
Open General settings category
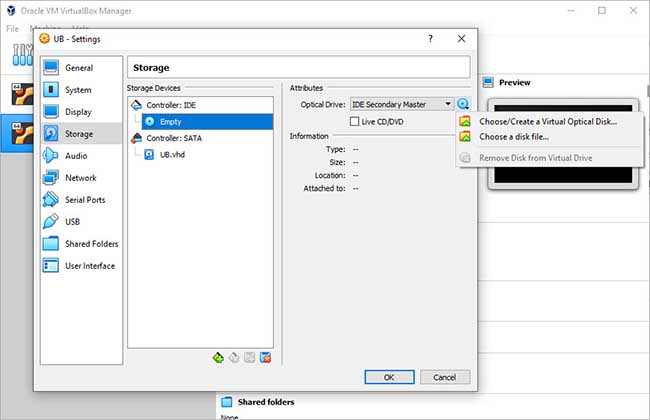pyautogui.click(x=81, y=68)
